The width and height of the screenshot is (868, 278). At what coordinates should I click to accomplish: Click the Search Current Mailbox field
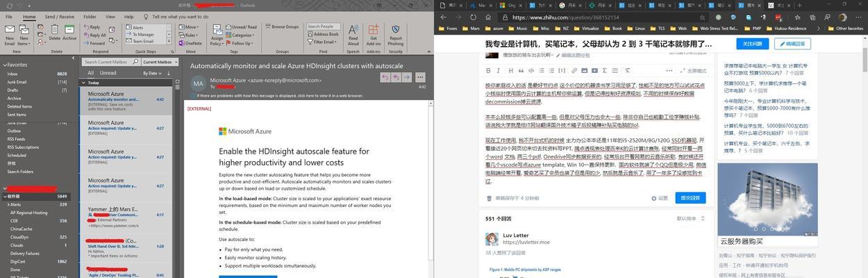click(110, 62)
